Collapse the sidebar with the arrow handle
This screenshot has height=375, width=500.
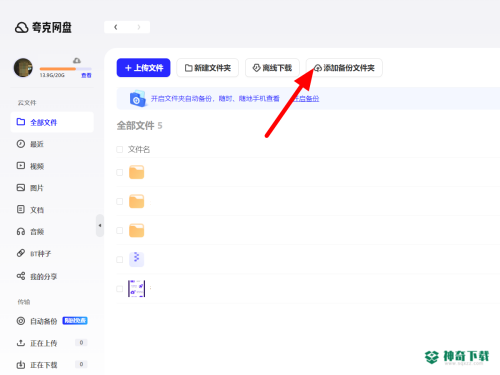tap(100, 226)
